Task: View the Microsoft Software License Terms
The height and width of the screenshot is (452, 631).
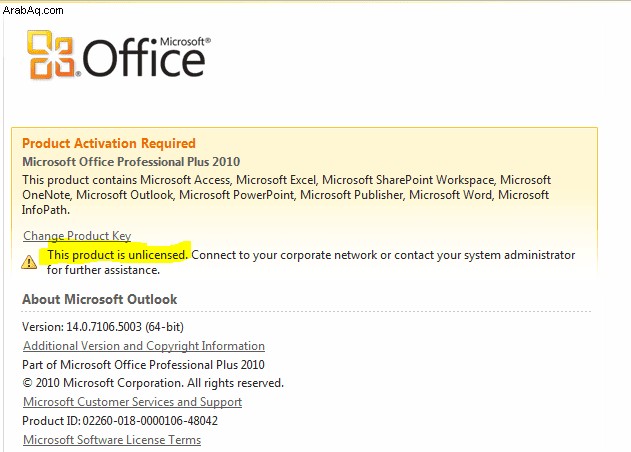Action: [112, 440]
